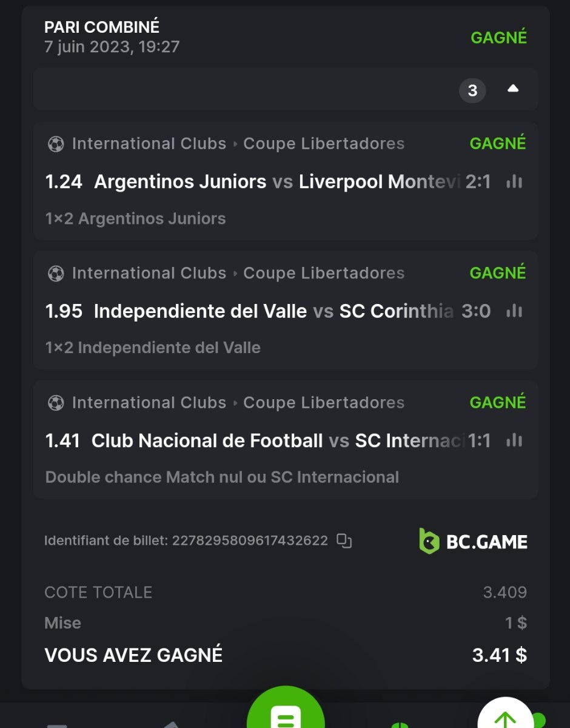570x728 pixels.
Task: Click soccer ball icon on first selection
Action: 56,144
